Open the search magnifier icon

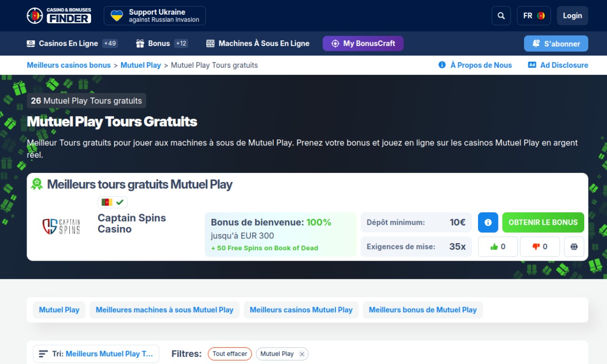pos(501,16)
